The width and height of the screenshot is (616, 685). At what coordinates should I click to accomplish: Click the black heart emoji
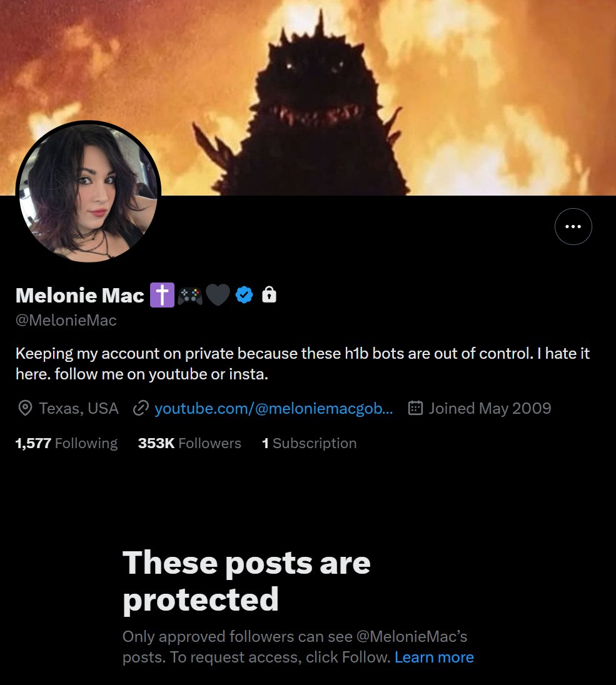pos(217,295)
